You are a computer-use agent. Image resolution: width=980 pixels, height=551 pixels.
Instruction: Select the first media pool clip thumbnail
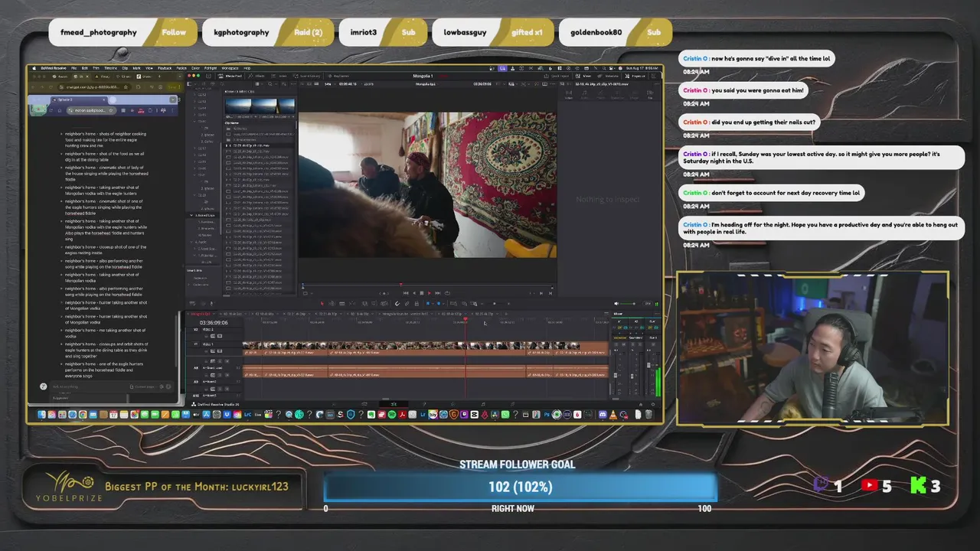coord(239,105)
